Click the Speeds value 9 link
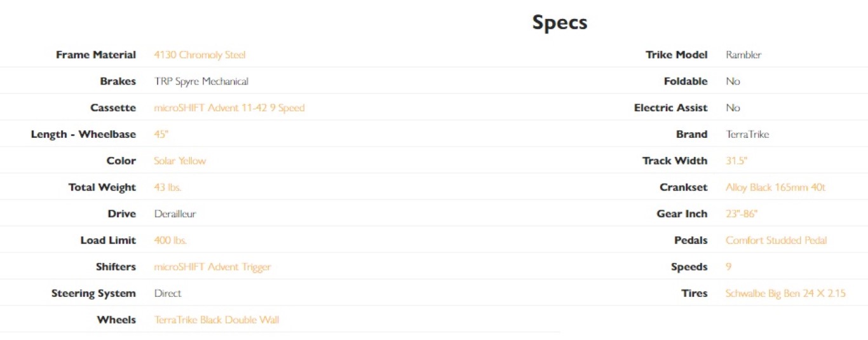This screenshot has height=340, width=868. coord(729,267)
